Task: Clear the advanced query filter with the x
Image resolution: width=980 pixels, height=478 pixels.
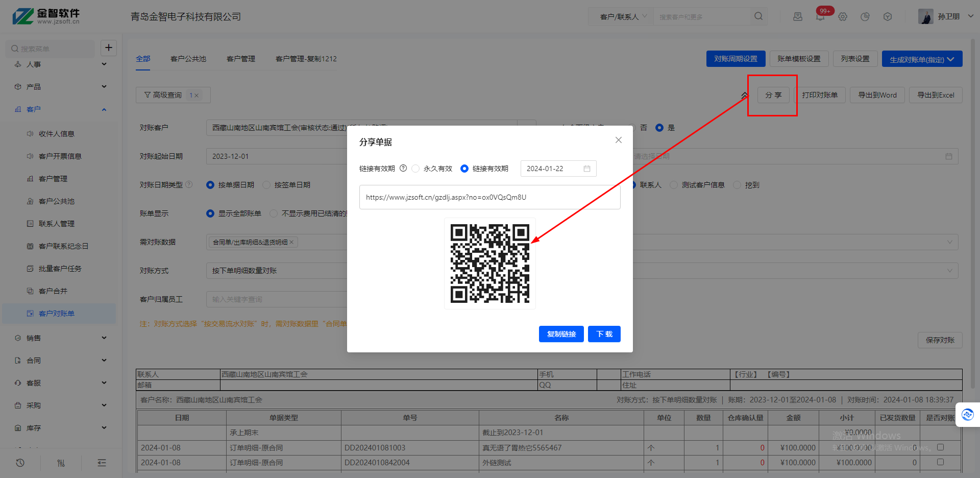Action: tap(197, 95)
